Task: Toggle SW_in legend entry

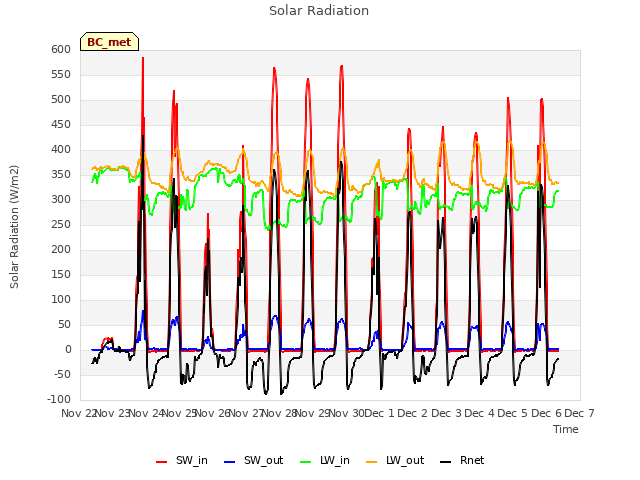Action: point(182,460)
